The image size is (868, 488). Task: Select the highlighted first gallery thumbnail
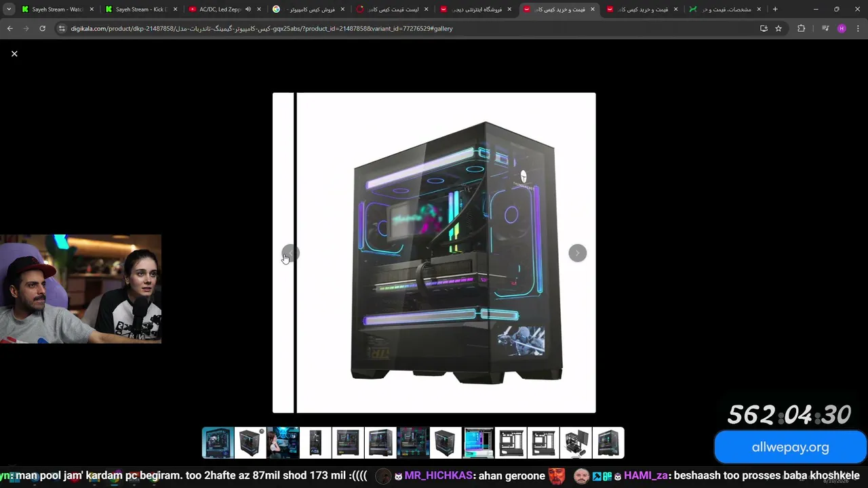(218, 443)
